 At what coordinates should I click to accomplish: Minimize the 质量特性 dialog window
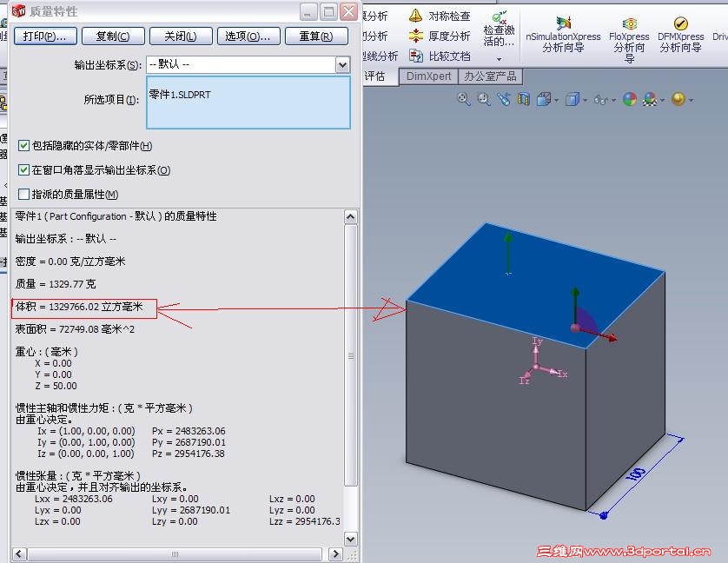click(x=308, y=11)
